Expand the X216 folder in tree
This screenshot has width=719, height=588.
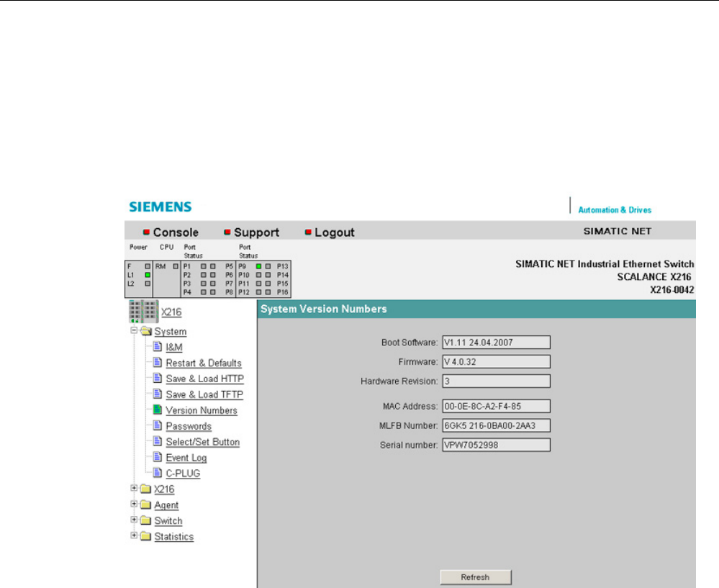tap(134, 488)
